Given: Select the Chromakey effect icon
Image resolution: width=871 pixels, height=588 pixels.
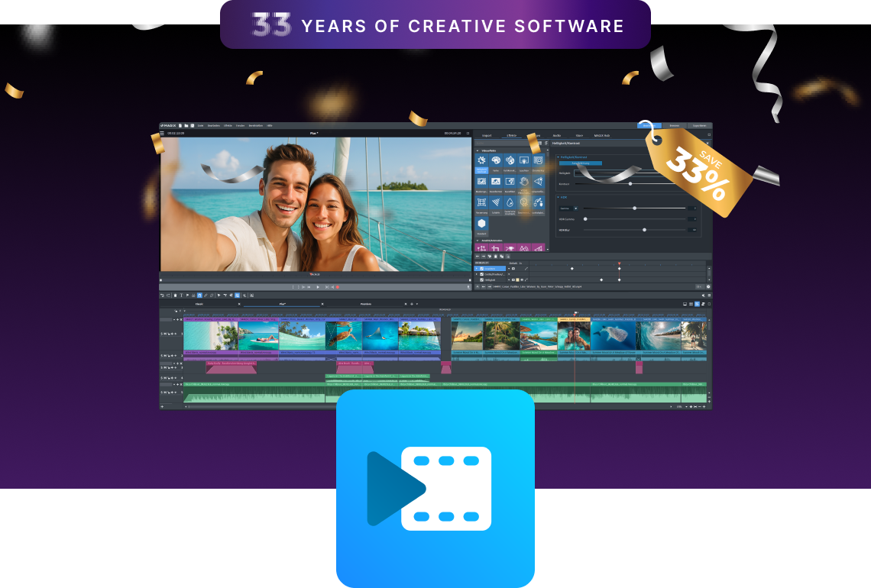Looking at the screenshot, I should 538,160.
